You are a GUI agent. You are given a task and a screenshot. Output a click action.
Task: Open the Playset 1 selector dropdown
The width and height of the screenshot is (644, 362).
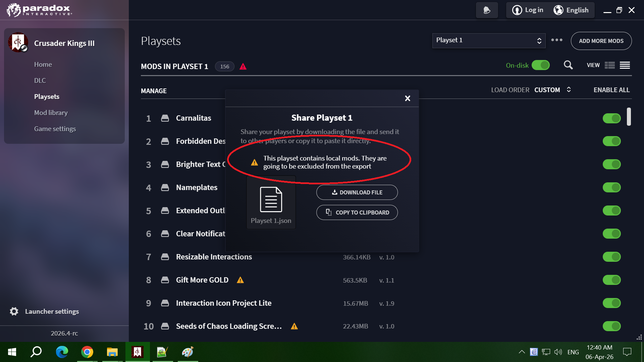click(489, 41)
